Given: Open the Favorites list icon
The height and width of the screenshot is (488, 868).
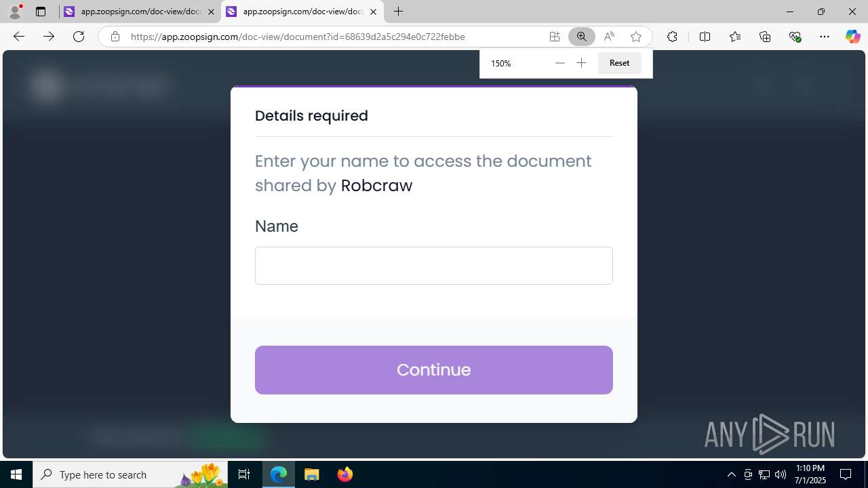Looking at the screenshot, I should pos(735,37).
